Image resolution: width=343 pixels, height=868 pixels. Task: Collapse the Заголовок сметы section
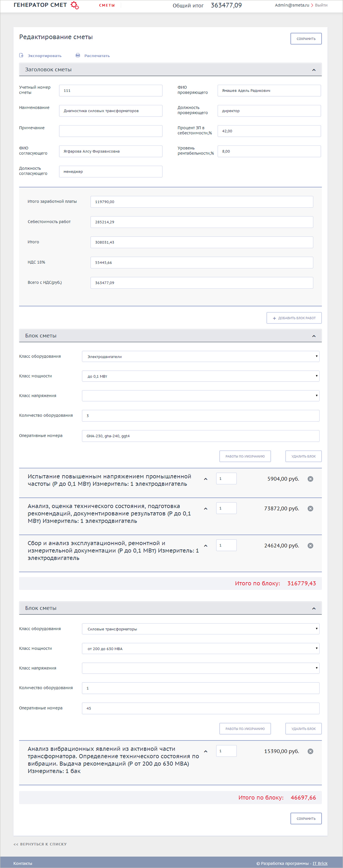[x=314, y=70]
